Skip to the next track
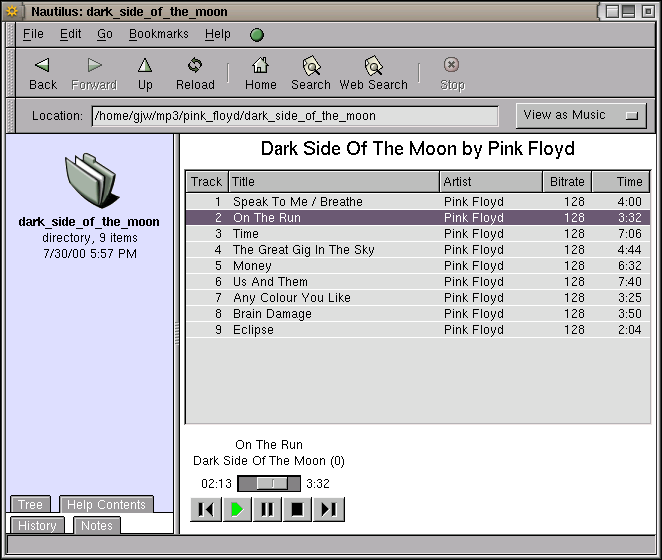Viewport: 662px width, 560px height. pyautogui.click(x=327, y=510)
